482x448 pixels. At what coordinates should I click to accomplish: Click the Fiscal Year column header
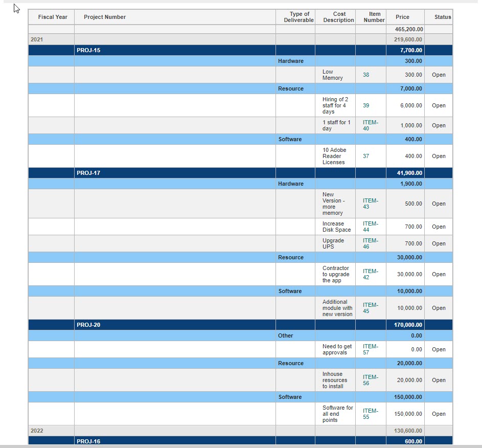pyautogui.click(x=53, y=17)
